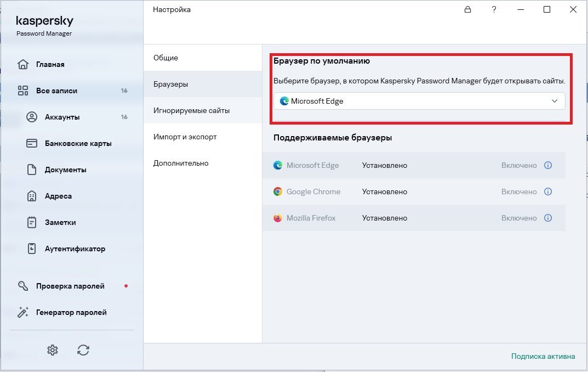Click the Проверка паролей key icon
Viewport: 588px width, 372px height.
pyautogui.click(x=23, y=286)
